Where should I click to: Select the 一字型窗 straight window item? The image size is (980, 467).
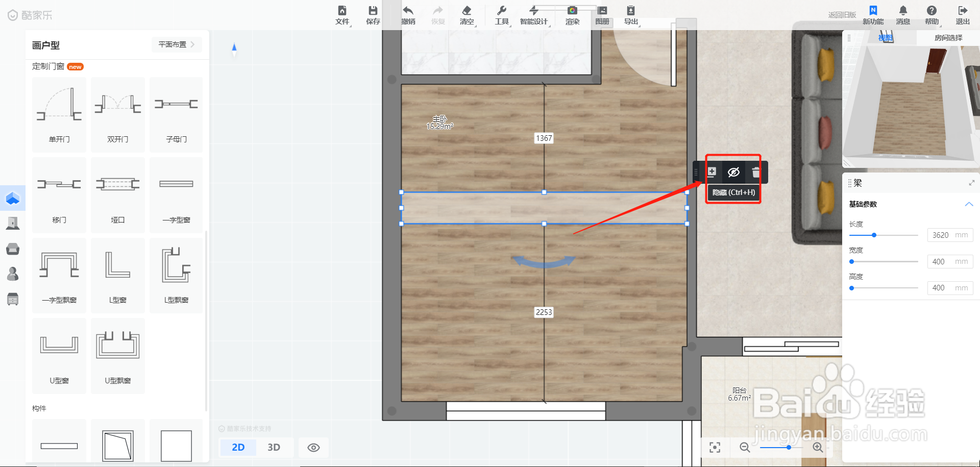pyautogui.click(x=176, y=195)
